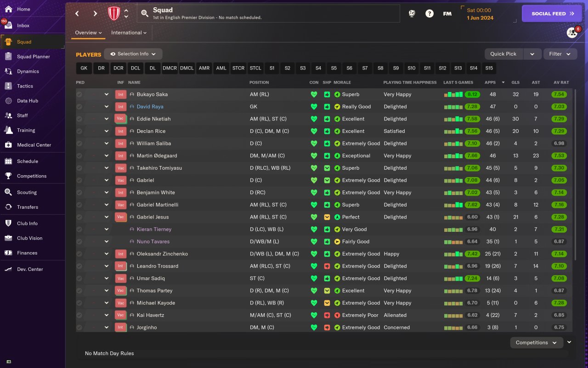Click the search magnifier icon
This screenshot has width=588, height=368.
pos(145,13)
